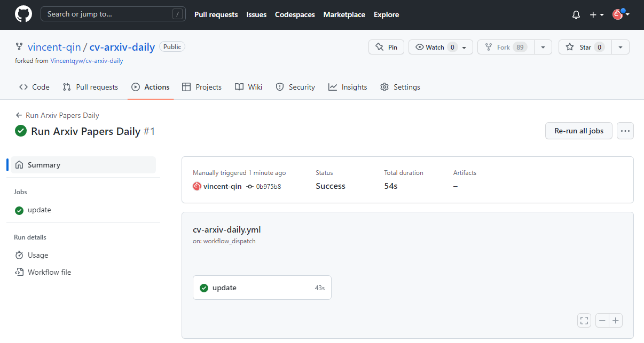The image size is (644, 343).
Task: Open Marketplace in top navigation
Action: coord(344,14)
